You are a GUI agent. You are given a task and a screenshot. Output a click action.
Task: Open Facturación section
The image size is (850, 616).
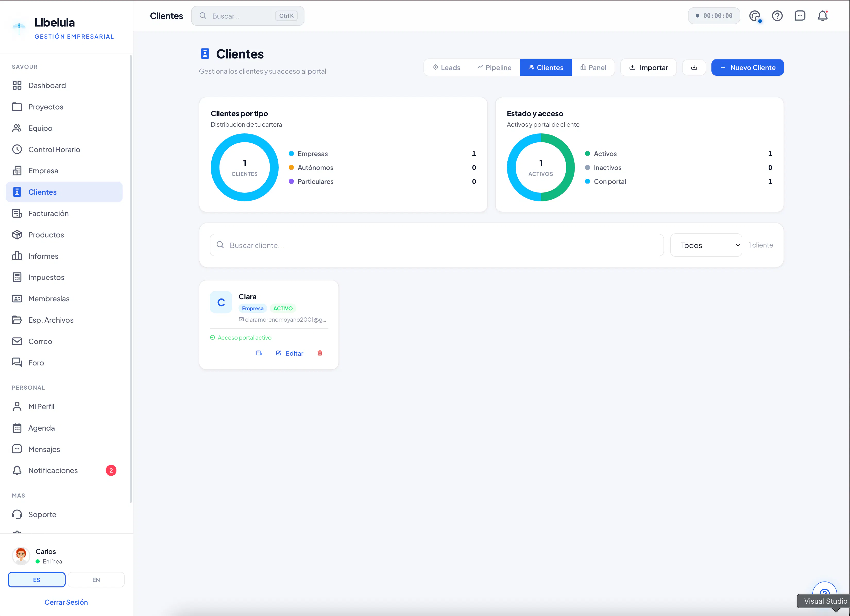64,213
